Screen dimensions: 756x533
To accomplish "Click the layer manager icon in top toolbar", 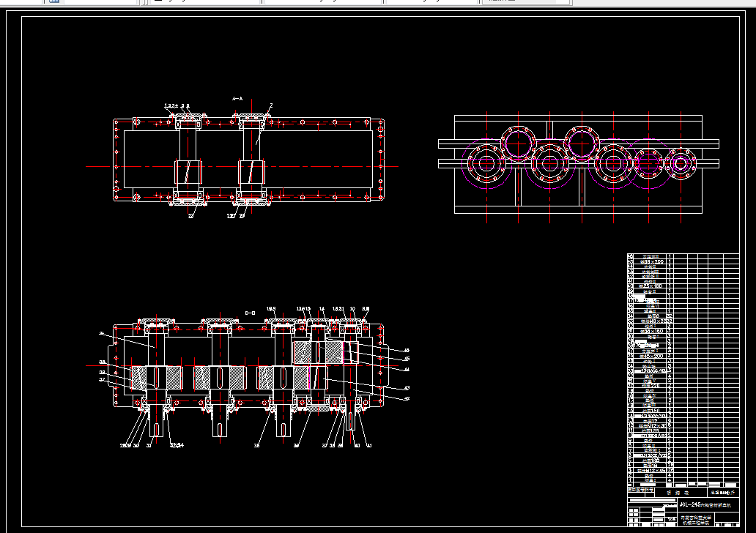I will (x=54, y=1).
